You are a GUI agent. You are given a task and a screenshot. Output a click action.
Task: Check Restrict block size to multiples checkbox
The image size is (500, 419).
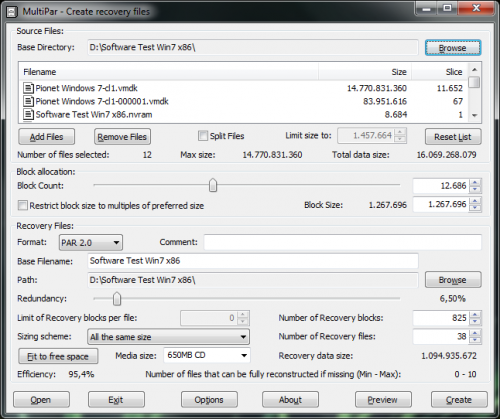tap(23, 205)
